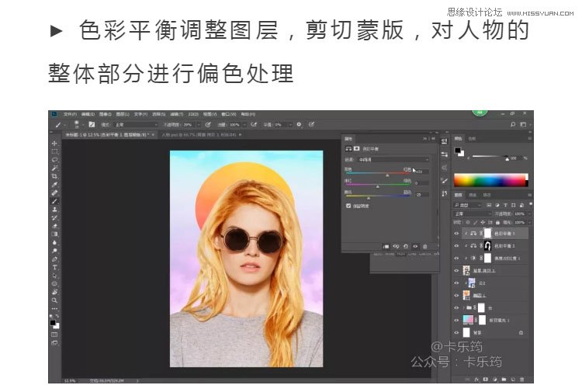
Task: Select the Brightness/Contrast 1 adjustment layer
Action: (x=504, y=258)
